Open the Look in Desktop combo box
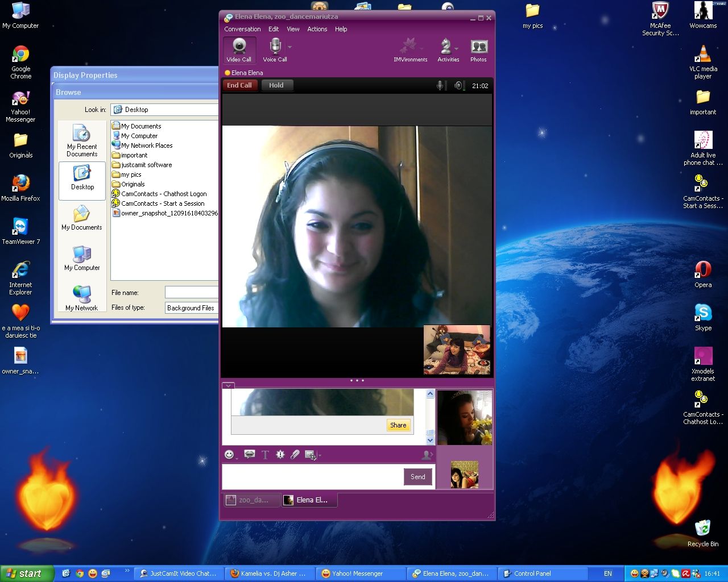Screen dimensions: 728x582 [165, 110]
